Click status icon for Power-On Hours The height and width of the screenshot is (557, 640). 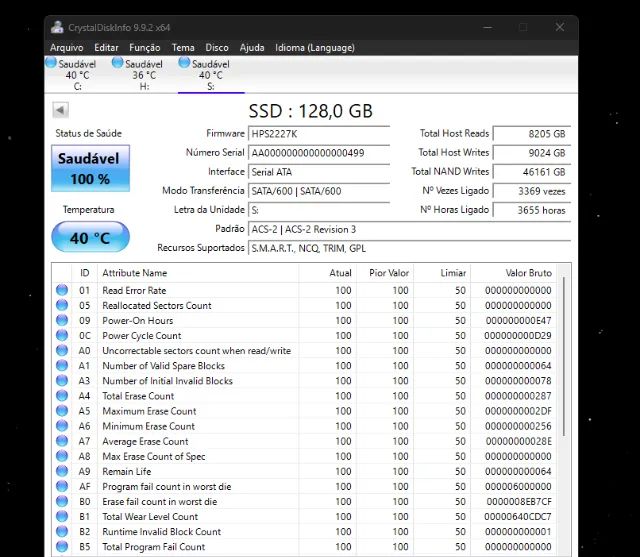pos(62,320)
